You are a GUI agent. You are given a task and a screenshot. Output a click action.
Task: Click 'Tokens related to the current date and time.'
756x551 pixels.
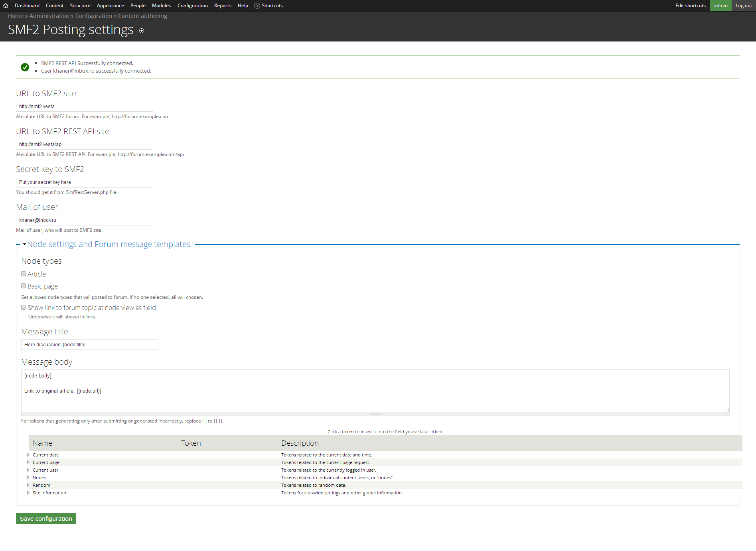pos(326,455)
